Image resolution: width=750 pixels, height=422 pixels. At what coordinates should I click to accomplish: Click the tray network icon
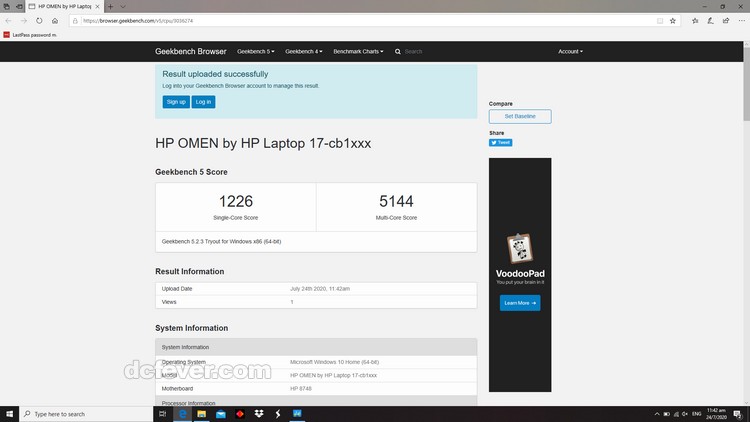click(x=676, y=414)
